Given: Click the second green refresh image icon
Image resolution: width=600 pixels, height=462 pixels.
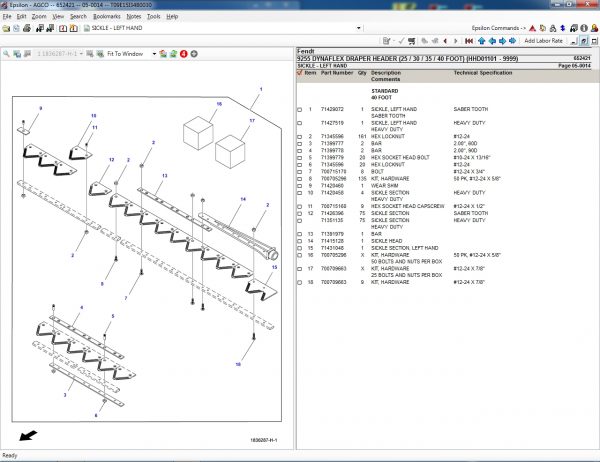Looking at the screenshot, I should [x=173, y=54].
